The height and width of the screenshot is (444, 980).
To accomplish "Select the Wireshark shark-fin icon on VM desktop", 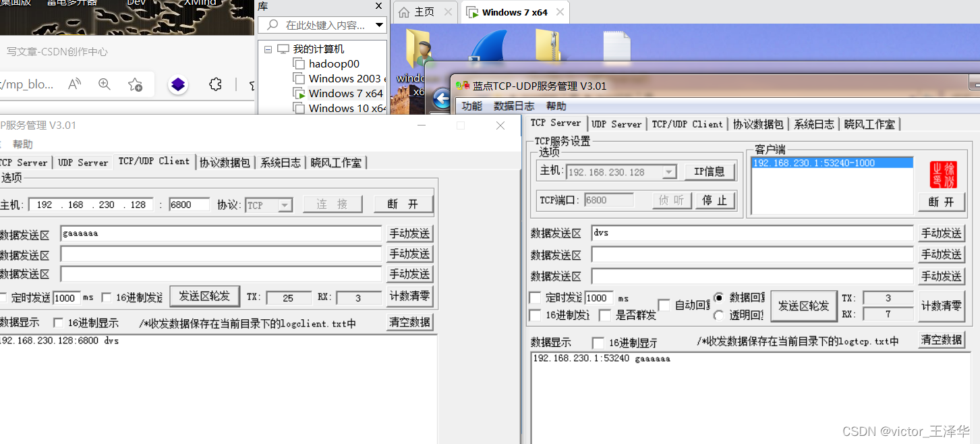I will [487, 46].
